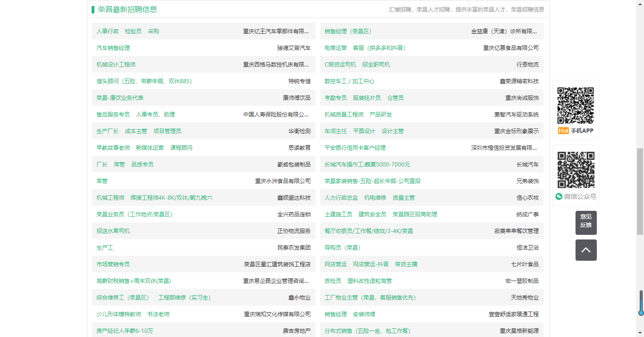Open the 品质专员 job link
644x337 pixels.
pos(142,165)
